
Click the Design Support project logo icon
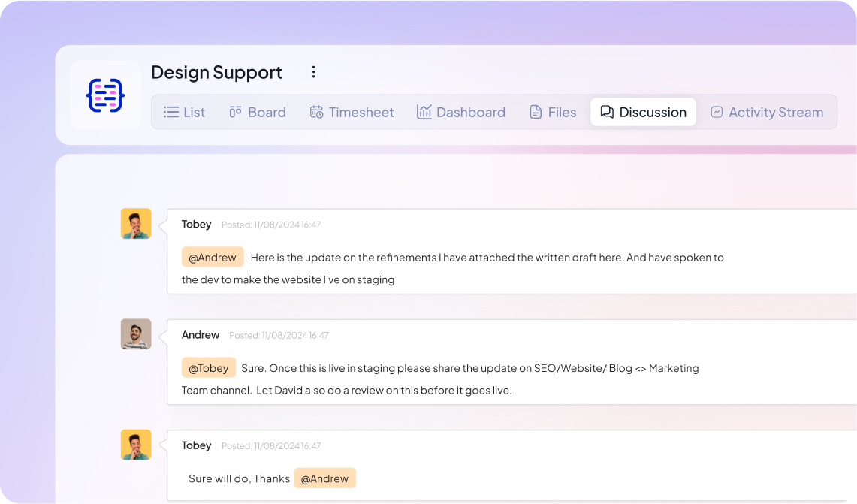tap(105, 95)
